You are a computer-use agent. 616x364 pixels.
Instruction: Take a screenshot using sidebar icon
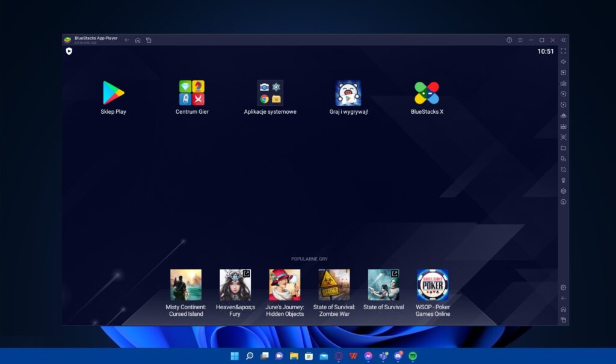click(563, 137)
